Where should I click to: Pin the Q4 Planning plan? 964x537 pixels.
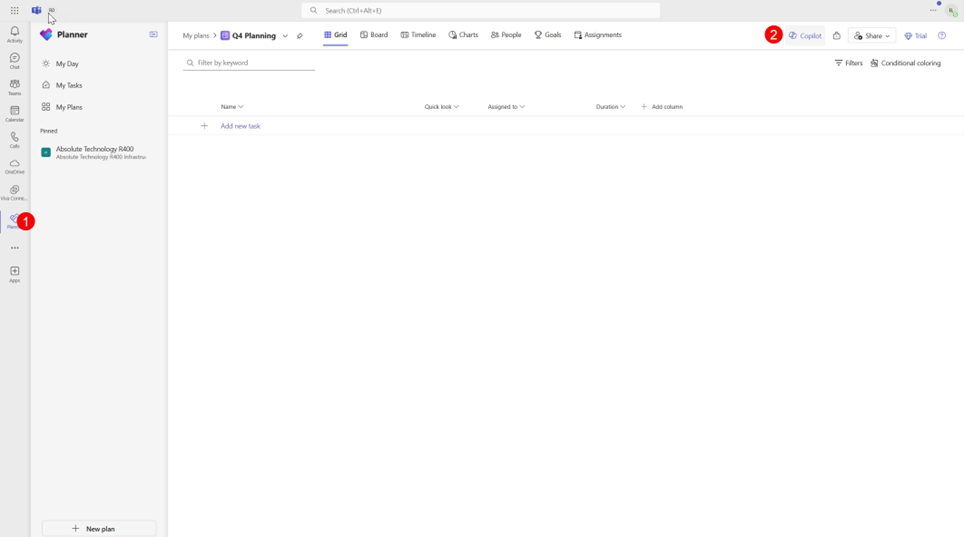300,36
